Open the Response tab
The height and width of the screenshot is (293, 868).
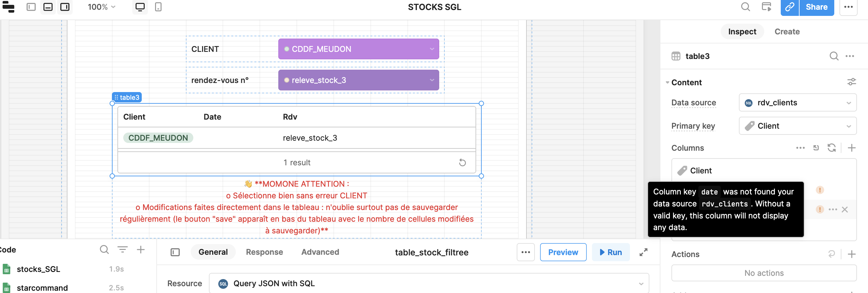pos(264,252)
